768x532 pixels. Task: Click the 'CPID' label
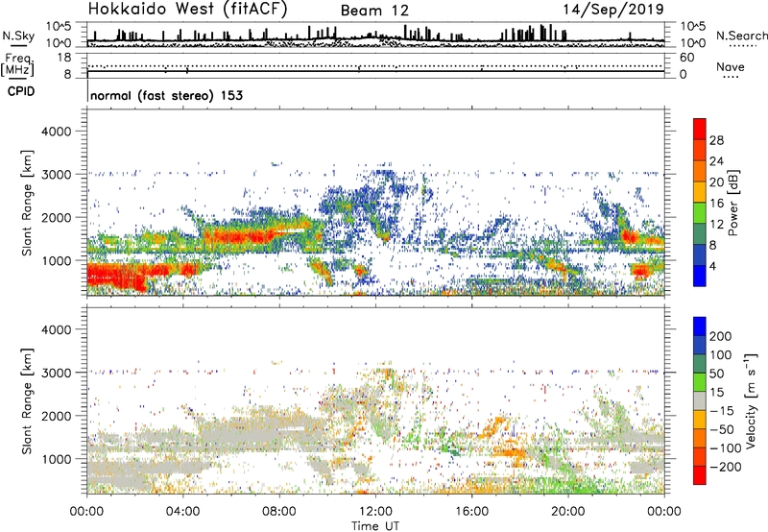(x=21, y=91)
